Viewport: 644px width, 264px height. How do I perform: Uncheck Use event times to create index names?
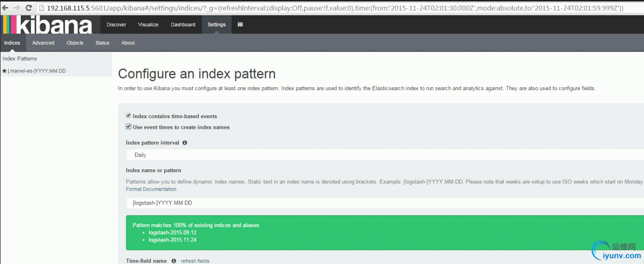point(128,127)
